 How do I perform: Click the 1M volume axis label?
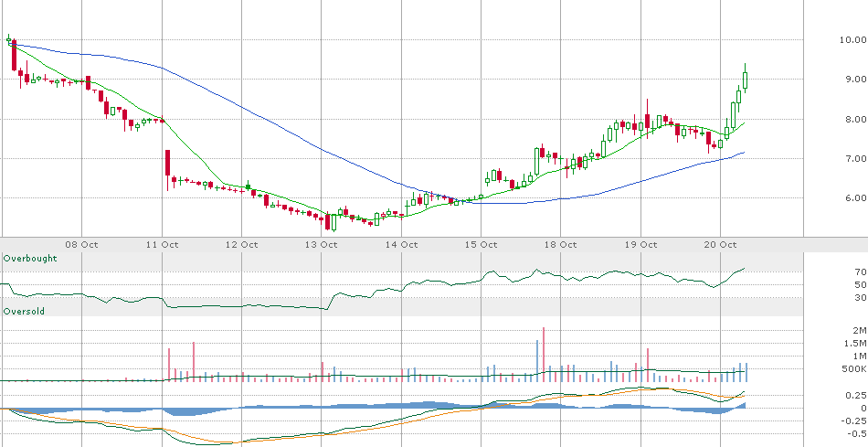point(860,356)
